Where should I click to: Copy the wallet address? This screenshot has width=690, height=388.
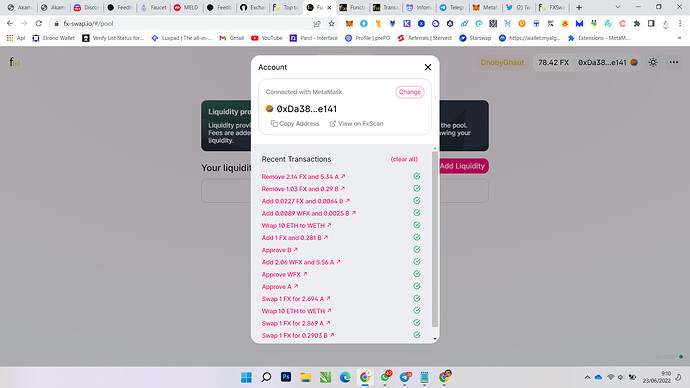coord(295,124)
